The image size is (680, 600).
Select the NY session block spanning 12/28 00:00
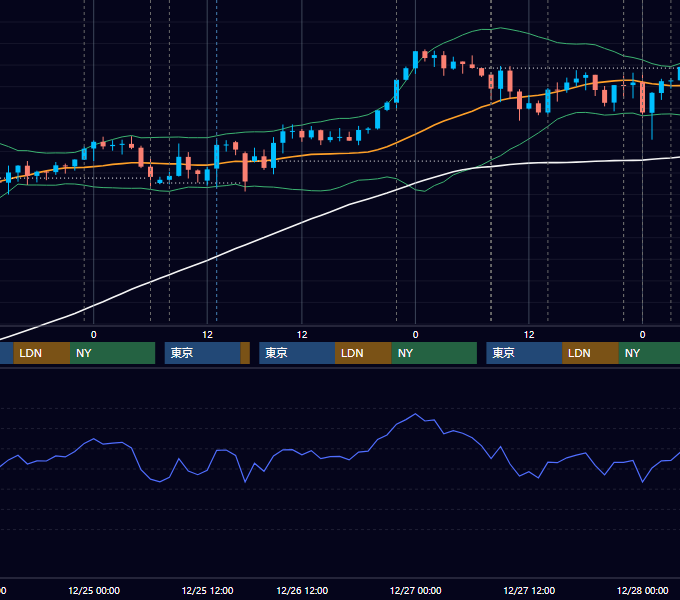coord(649,353)
